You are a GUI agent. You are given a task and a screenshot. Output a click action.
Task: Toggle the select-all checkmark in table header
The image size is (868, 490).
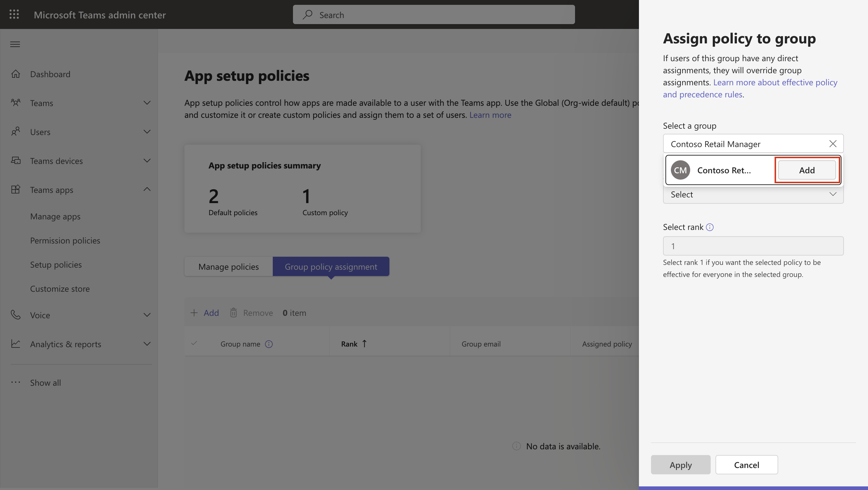[x=194, y=344]
